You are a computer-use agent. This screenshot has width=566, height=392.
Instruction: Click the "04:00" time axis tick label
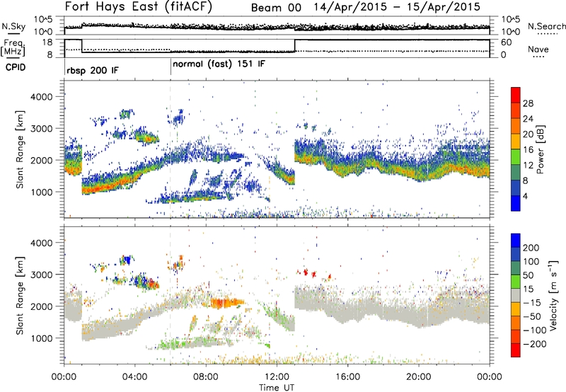point(135,376)
